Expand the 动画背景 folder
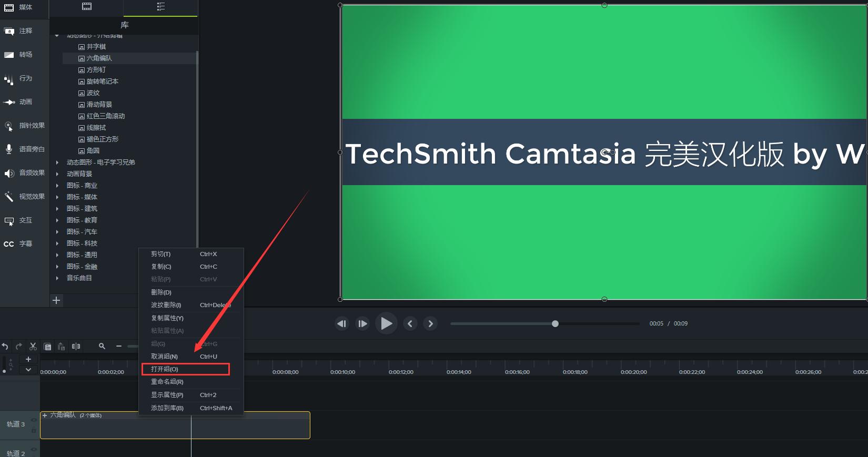This screenshot has width=868, height=457. tap(57, 174)
